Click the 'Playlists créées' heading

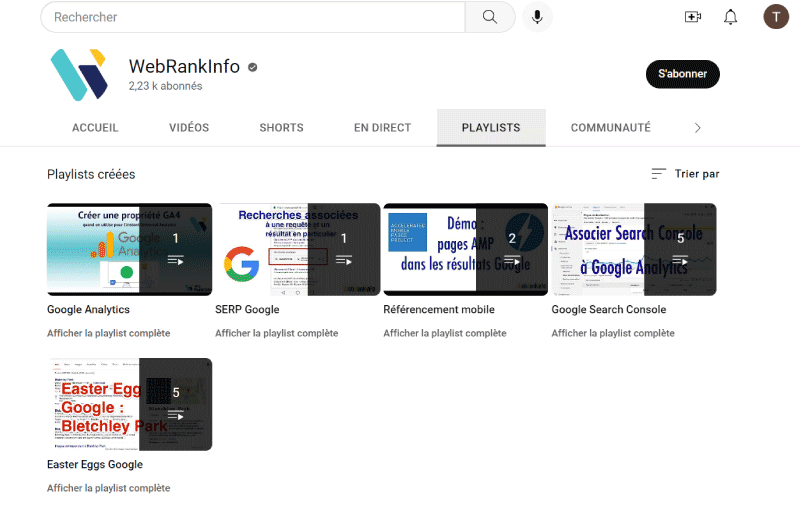(91, 174)
